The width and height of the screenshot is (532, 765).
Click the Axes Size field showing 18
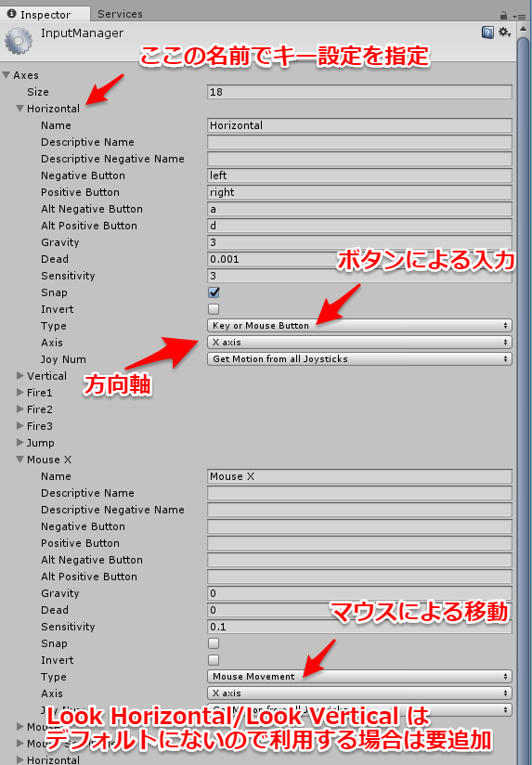tap(359, 92)
